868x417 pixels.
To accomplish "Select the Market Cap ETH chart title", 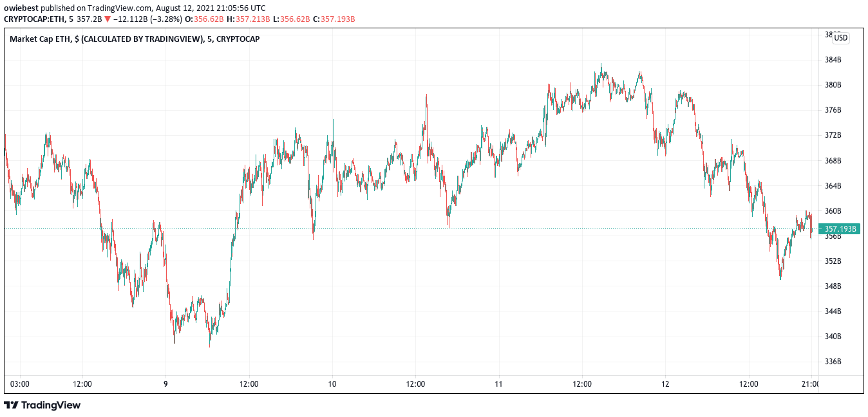I will click(x=135, y=39).
